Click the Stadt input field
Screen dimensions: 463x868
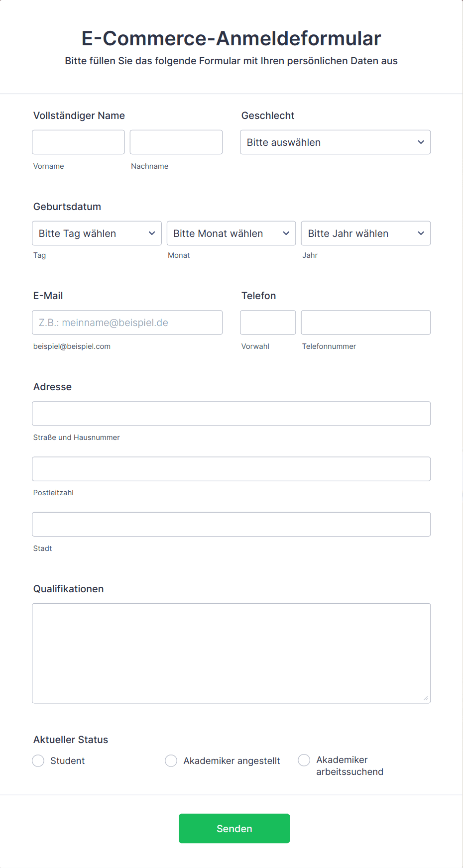point(231,524)
